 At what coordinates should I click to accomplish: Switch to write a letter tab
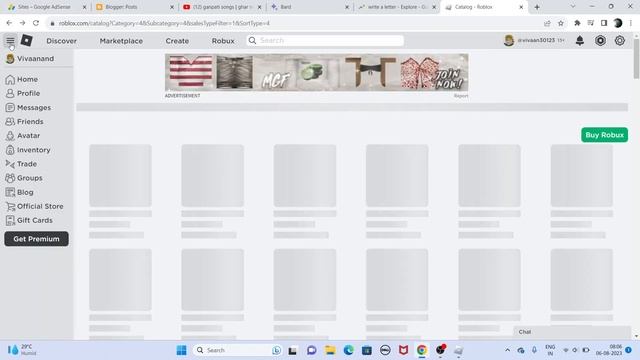point(397,7)
